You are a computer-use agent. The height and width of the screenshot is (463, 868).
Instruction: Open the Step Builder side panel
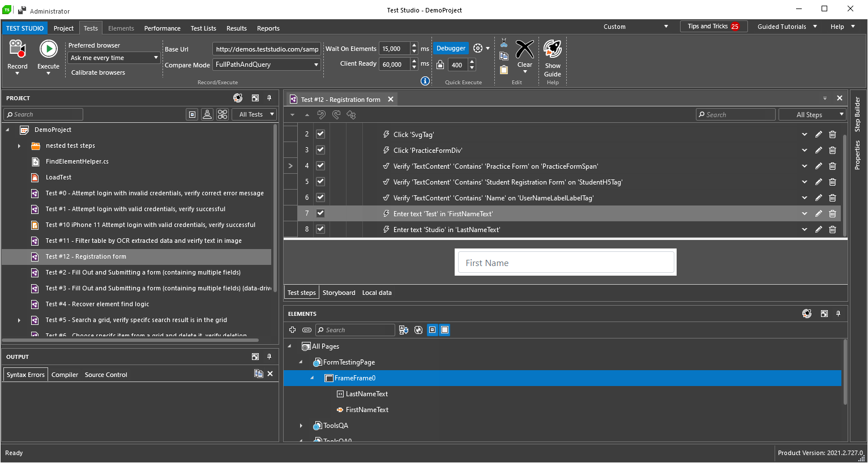pyautogui.click(x=857, y=114)
